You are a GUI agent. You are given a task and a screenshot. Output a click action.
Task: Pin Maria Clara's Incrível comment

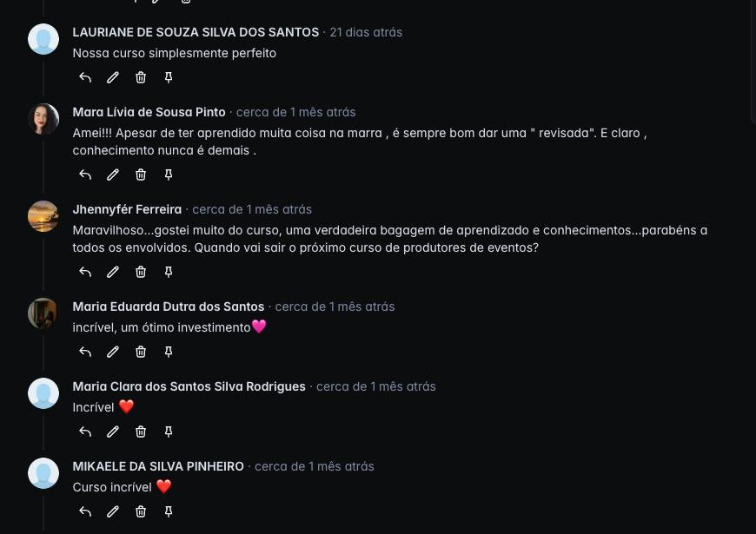tap(169, 432)
